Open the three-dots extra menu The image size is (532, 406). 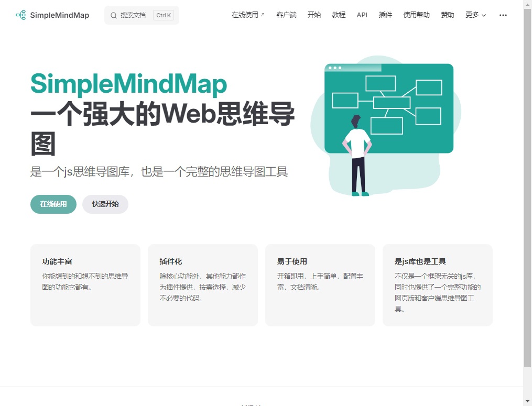pos(503,15)
